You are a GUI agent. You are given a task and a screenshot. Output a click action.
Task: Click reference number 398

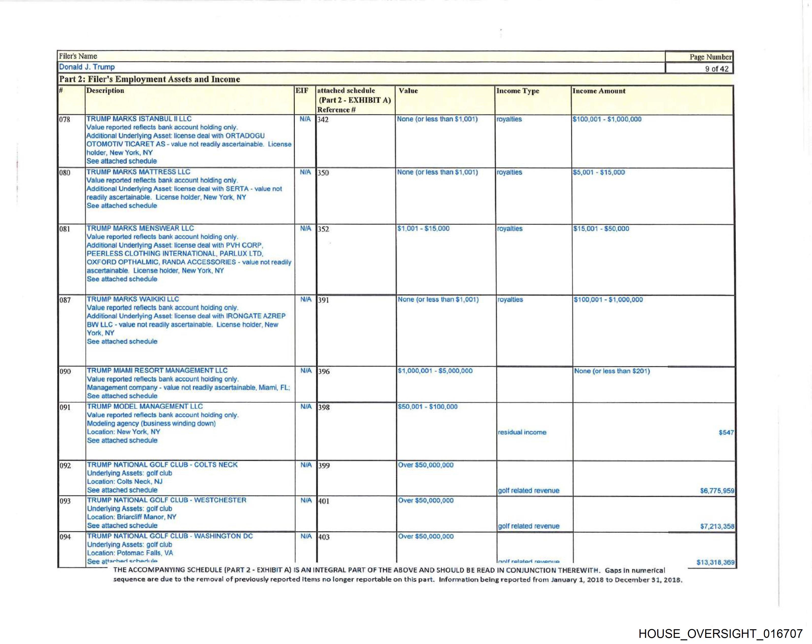324,407
